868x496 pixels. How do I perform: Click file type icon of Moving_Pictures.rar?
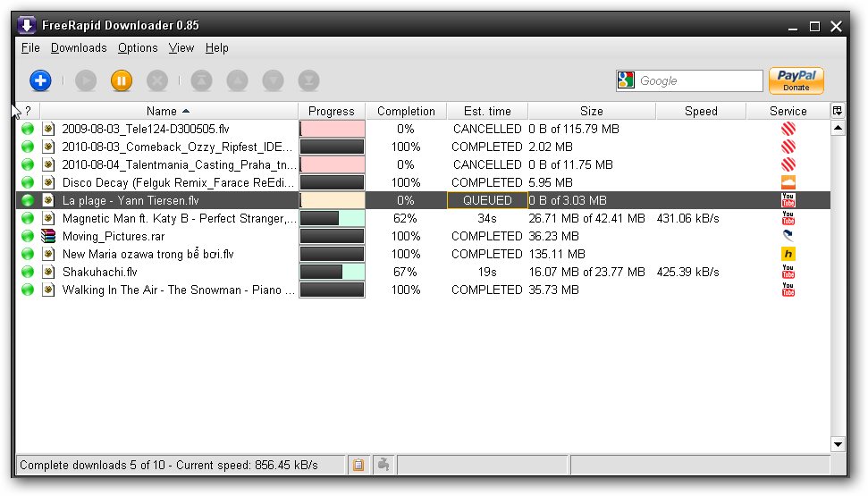tap(48, 236)
